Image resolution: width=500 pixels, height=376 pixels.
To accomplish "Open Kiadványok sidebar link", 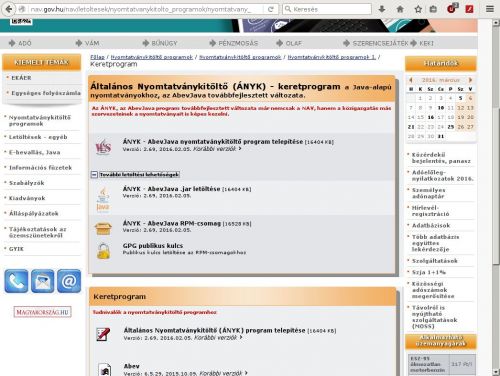I will (x=27, y=198).
